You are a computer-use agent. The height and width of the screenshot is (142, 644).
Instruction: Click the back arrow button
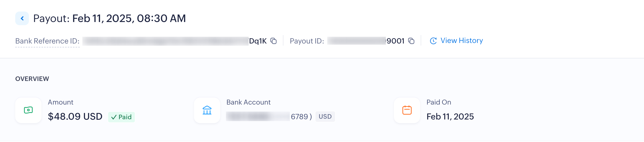(x=22, y=18)
